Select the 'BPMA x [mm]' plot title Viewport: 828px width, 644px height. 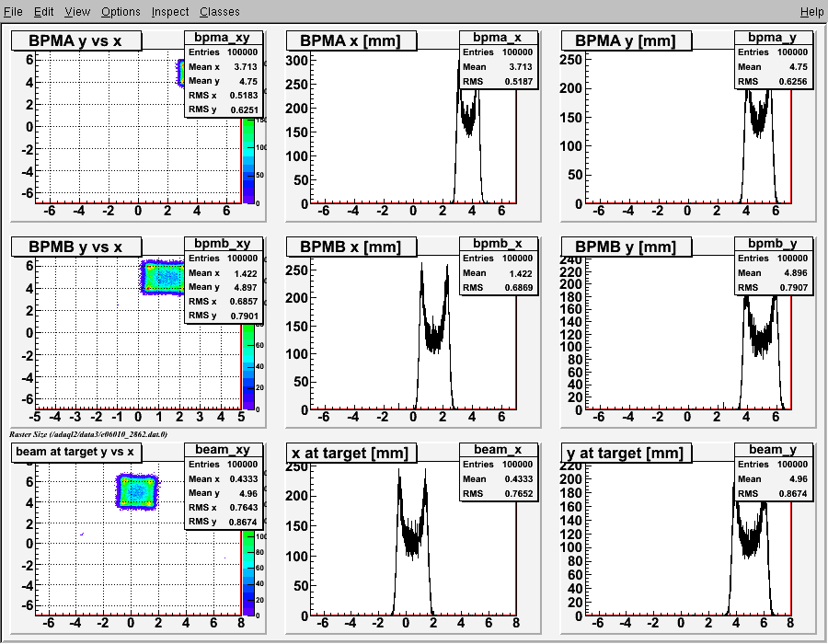pos(351,40)
